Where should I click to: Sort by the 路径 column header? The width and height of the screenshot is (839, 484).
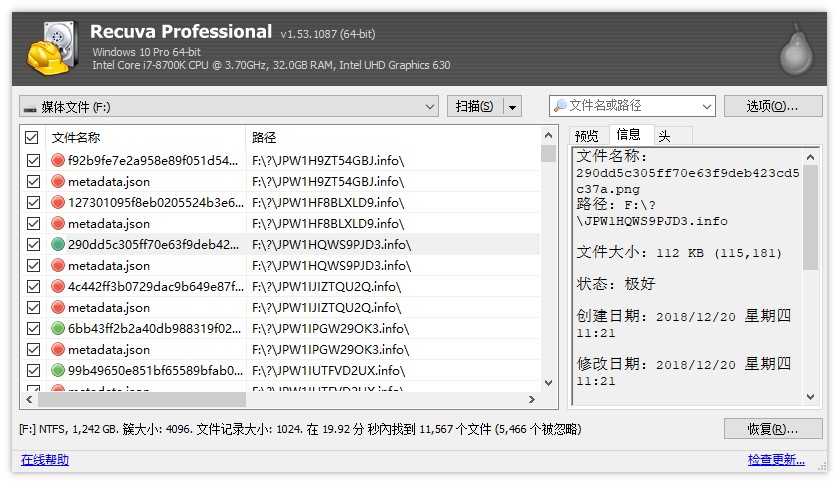pyautogui.click(x=393, y=137)
